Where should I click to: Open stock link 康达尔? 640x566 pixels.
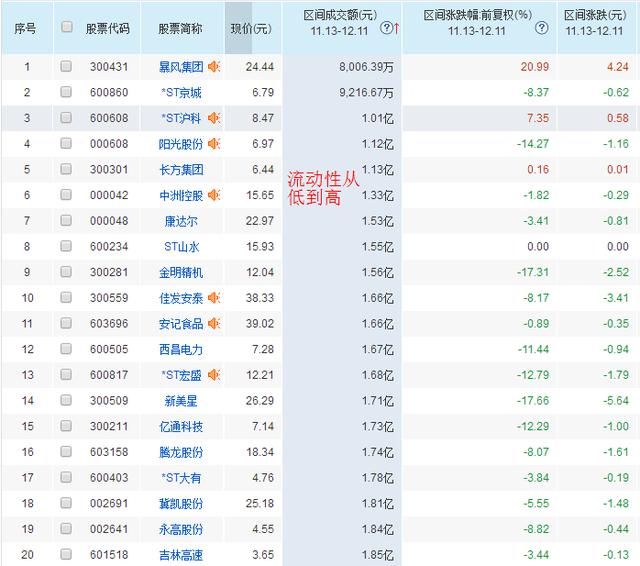(x=181, y=221)
